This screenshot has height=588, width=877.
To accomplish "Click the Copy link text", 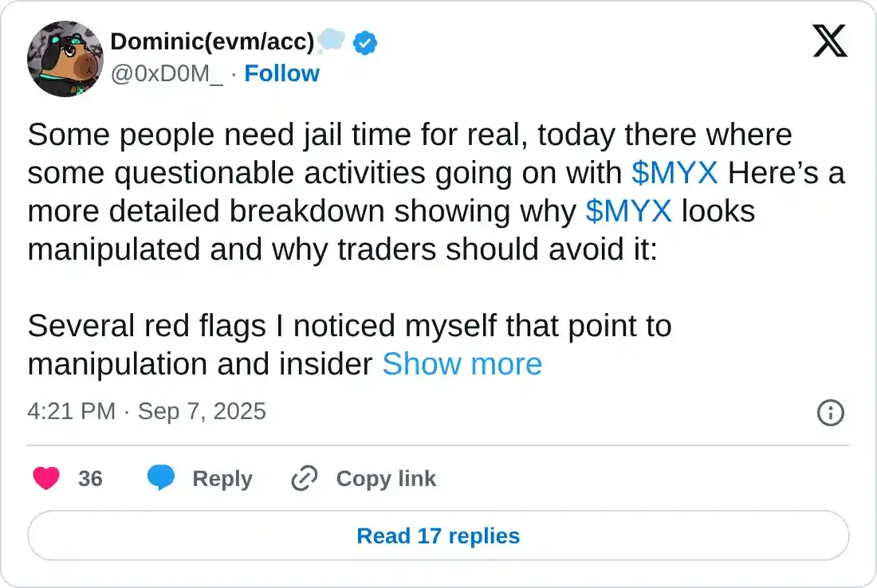I will point(386,478).
